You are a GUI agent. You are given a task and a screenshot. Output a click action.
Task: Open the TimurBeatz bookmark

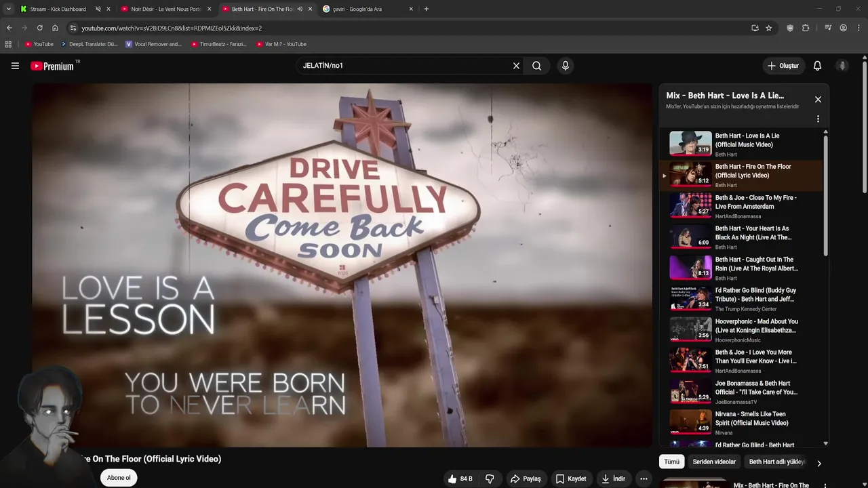[x=219, y=44]
